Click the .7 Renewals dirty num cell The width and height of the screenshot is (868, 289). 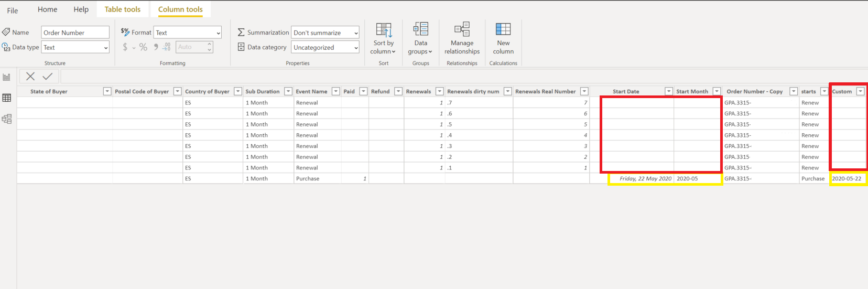tap(479, 103)
